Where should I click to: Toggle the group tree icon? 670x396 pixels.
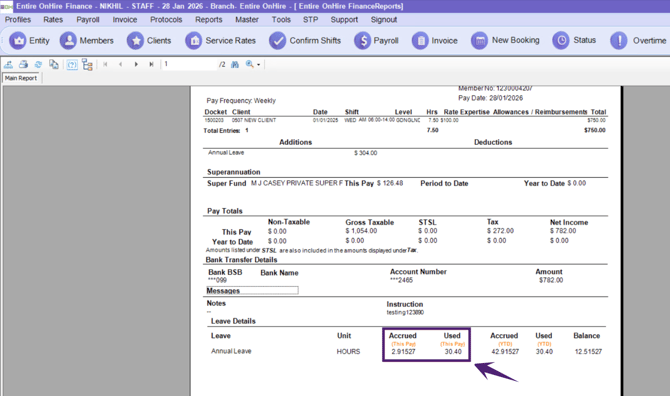(87, 65)
